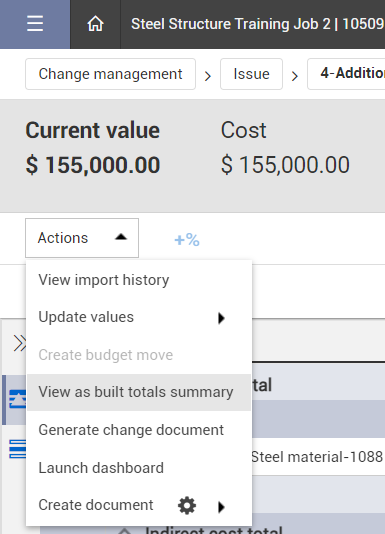Click the add percentage markup icon
The image size is (385, 534).
pos(187,240)
